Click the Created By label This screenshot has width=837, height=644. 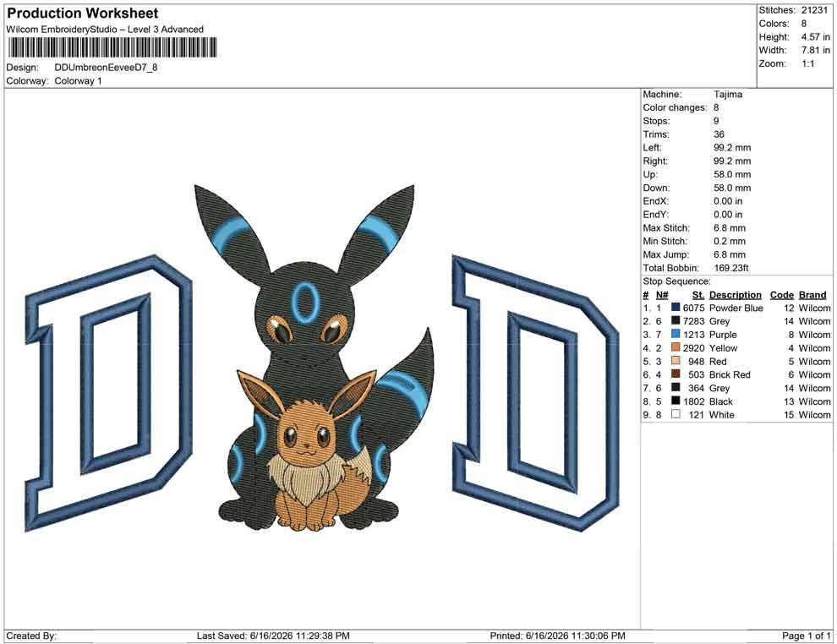31,636
